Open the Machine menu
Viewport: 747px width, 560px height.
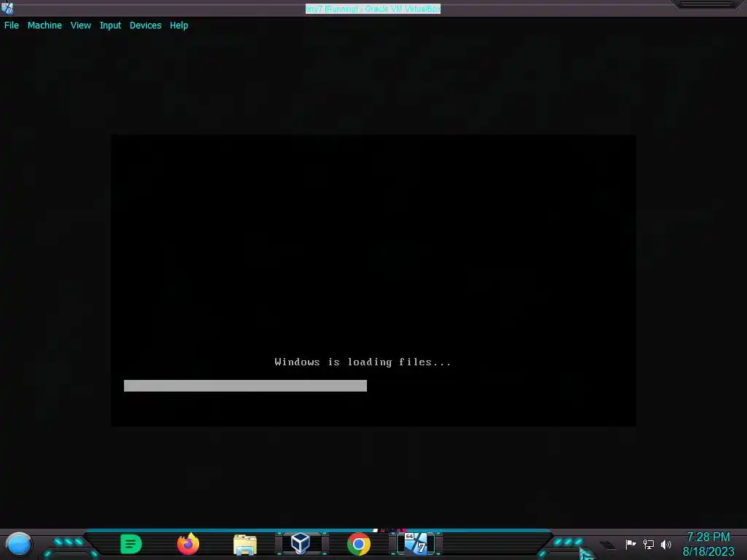[44, 26]
